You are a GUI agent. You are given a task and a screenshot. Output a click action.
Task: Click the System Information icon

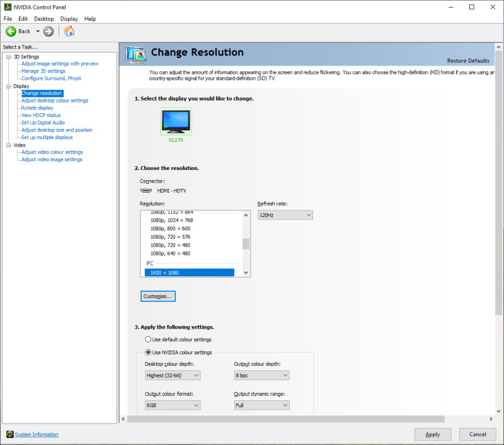coord(10,434)
